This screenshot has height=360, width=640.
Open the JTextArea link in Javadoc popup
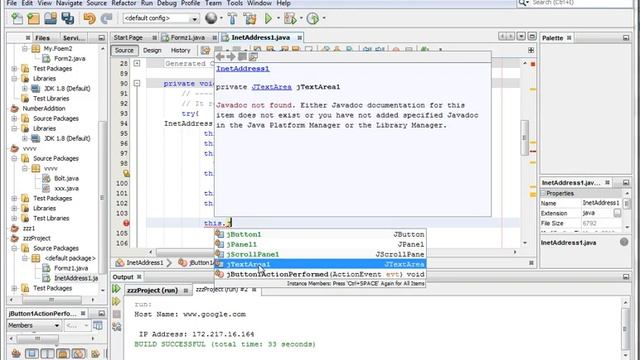[271, 87]
